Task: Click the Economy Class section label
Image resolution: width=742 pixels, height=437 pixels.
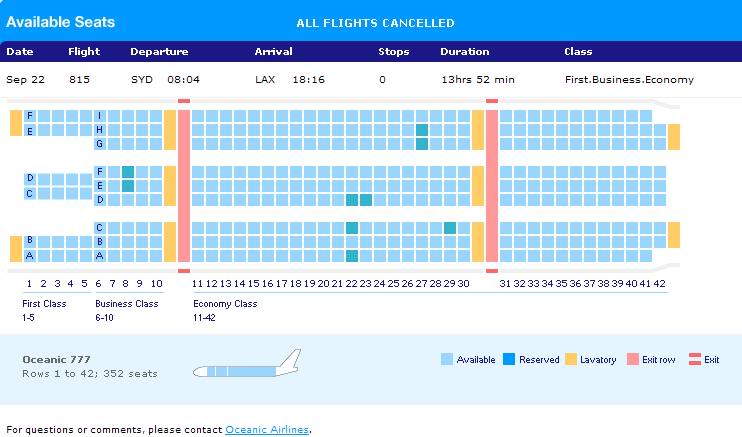Action: 225,304
